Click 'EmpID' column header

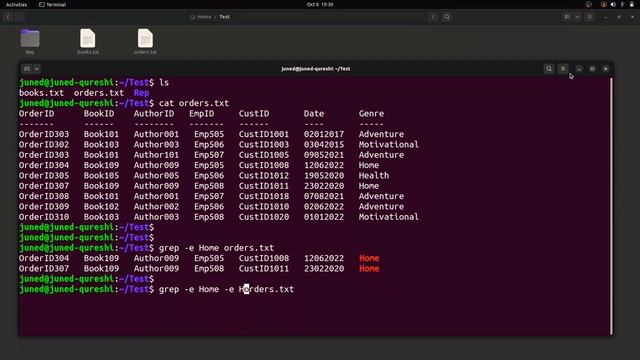click(201, 113)
